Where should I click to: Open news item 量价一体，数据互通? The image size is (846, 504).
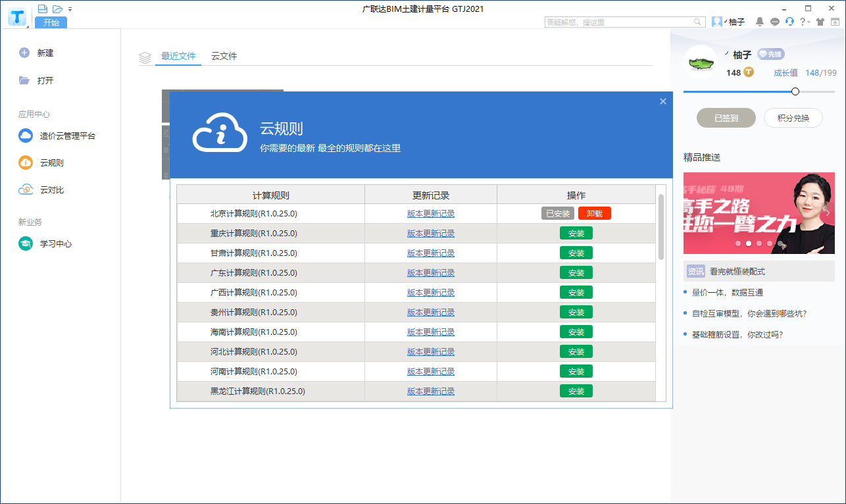(x=727, y=292)
